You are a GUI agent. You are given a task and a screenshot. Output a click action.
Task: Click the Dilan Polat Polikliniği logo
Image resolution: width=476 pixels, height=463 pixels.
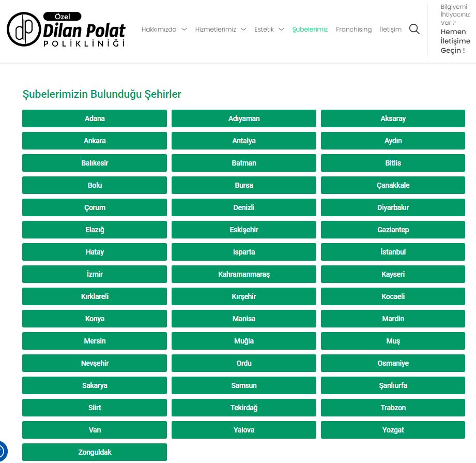click(x=66, y=29)
